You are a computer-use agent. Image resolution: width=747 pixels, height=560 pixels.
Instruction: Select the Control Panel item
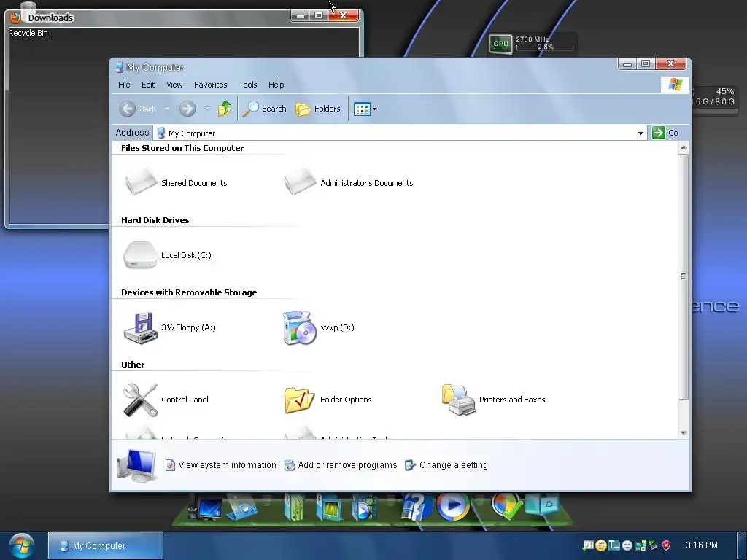166,400
